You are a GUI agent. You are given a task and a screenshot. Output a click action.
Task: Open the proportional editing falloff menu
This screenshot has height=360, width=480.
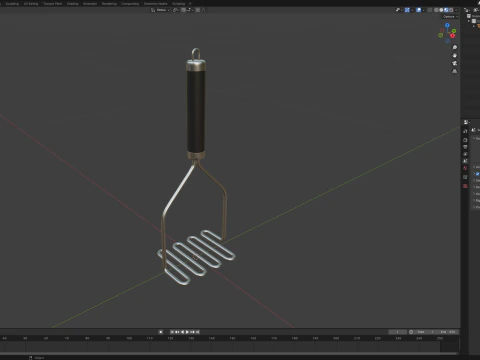click(203, 10)
